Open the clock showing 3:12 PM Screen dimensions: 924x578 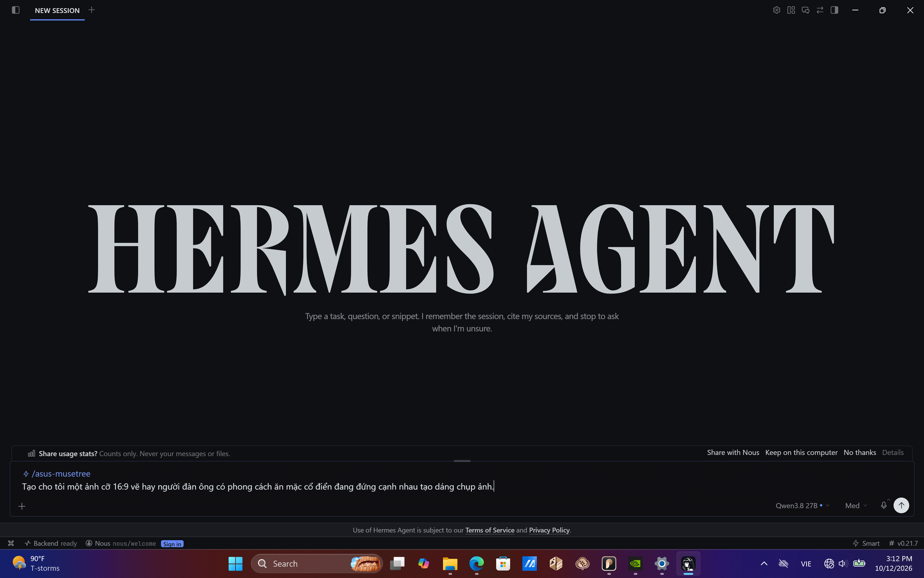[894, 564]
